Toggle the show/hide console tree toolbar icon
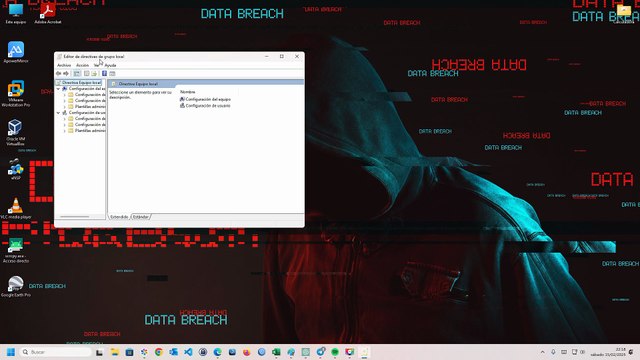 click(x=77, y=73)
